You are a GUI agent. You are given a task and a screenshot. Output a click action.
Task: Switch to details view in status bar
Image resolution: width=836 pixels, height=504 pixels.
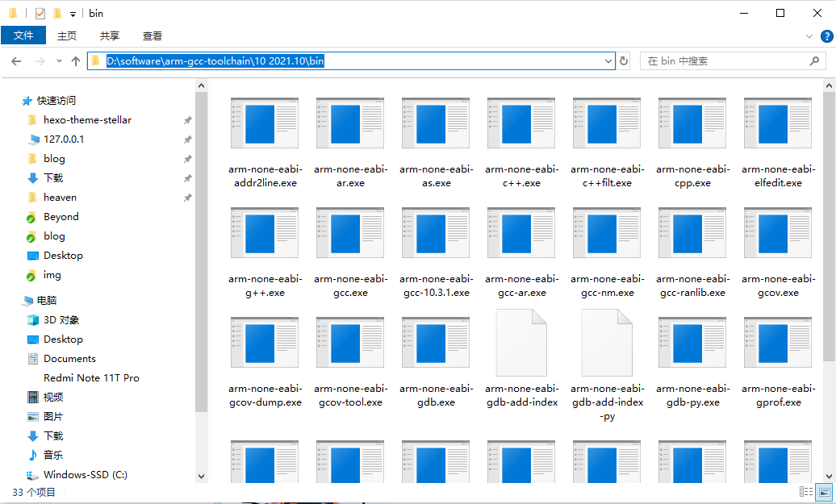click(x=806, y=492)
